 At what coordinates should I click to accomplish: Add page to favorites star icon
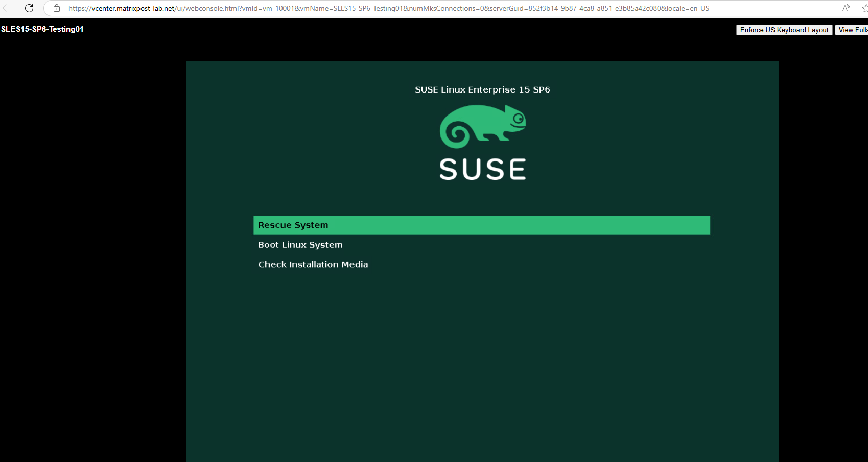click(x=864, y=8)
